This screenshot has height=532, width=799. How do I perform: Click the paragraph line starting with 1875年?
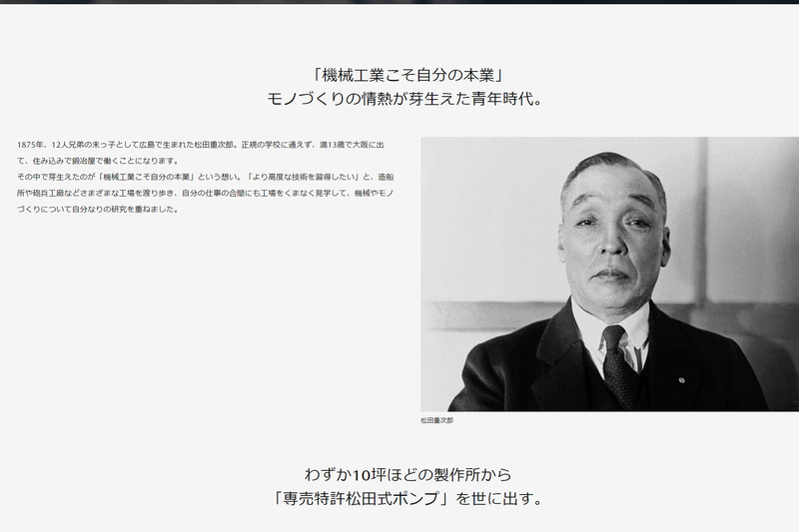pyautogui.click(x=201, y=145)
